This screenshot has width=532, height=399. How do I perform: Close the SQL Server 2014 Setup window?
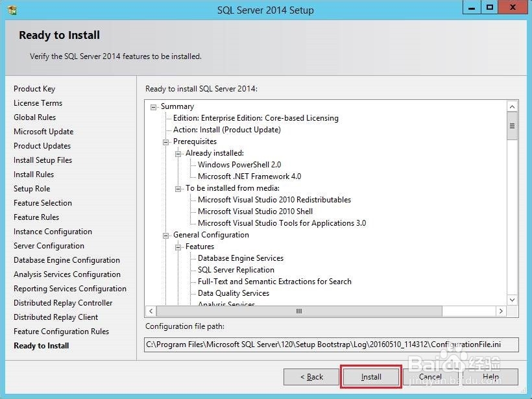513,8
